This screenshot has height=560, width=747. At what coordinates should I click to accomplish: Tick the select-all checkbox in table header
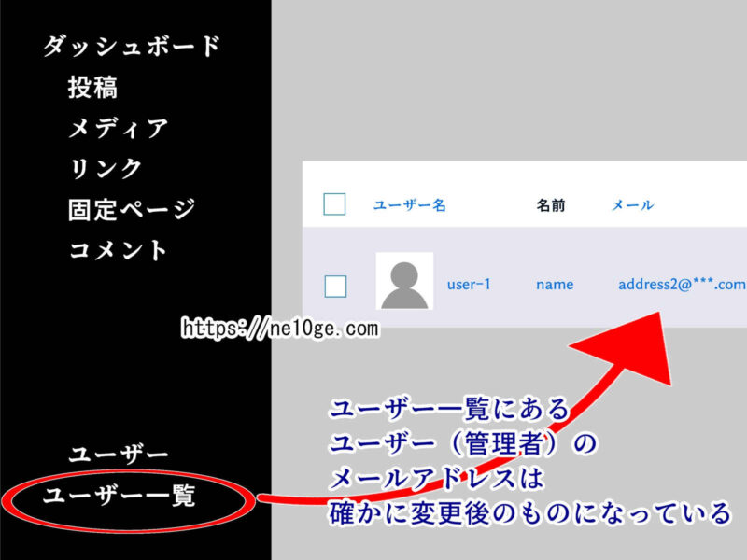[334, 204]
